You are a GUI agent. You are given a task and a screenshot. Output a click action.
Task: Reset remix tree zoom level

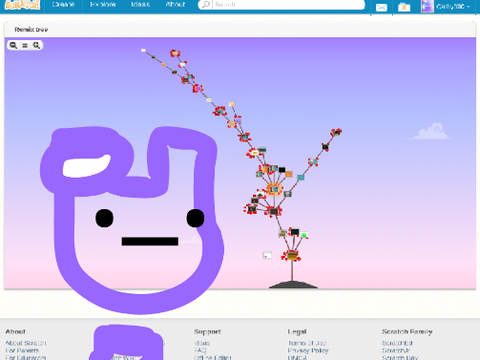click(25, 45)
